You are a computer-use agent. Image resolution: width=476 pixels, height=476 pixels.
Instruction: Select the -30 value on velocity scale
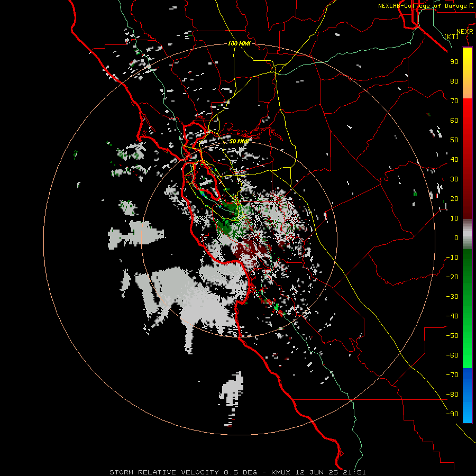click(x=452, y=297)
